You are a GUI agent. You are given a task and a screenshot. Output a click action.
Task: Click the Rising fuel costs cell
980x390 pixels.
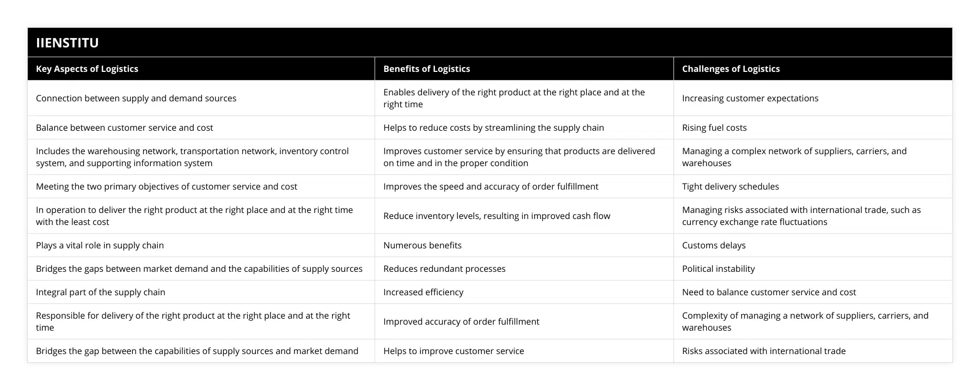pyautogui.click(x=714, y=127)
